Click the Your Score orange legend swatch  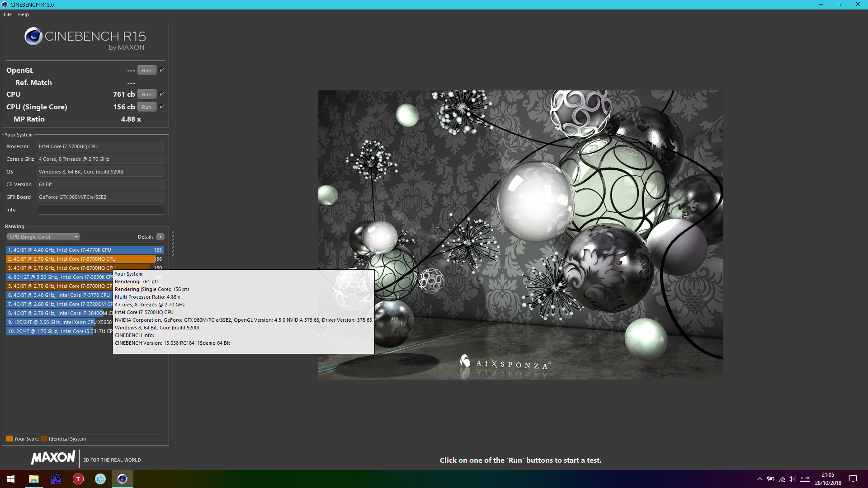[9, 439]
